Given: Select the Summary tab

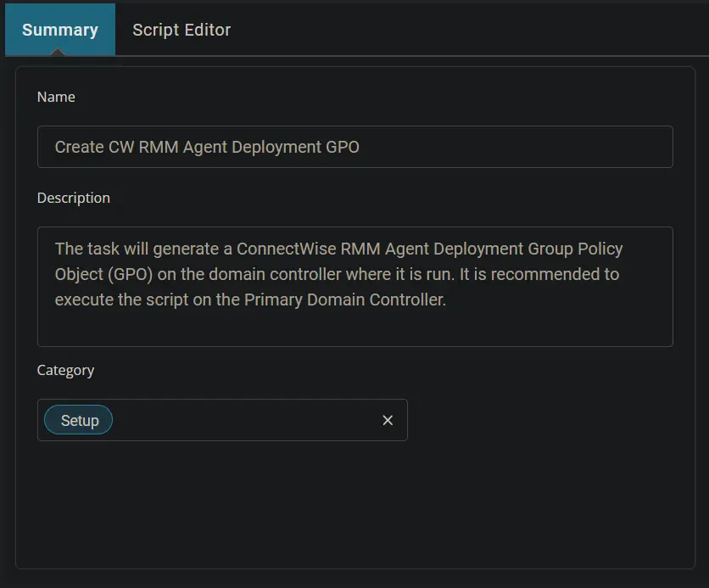Looking at the screenshot, I should [x=60, y=30].
